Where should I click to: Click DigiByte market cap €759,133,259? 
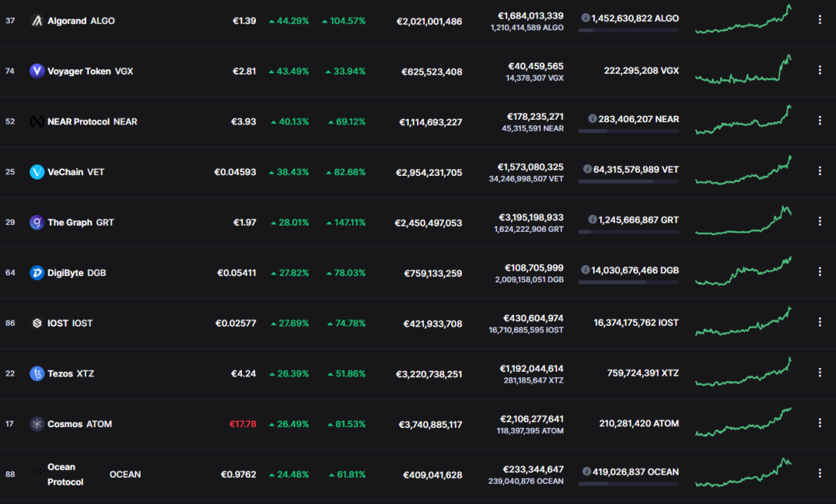[x=433, y=273]
